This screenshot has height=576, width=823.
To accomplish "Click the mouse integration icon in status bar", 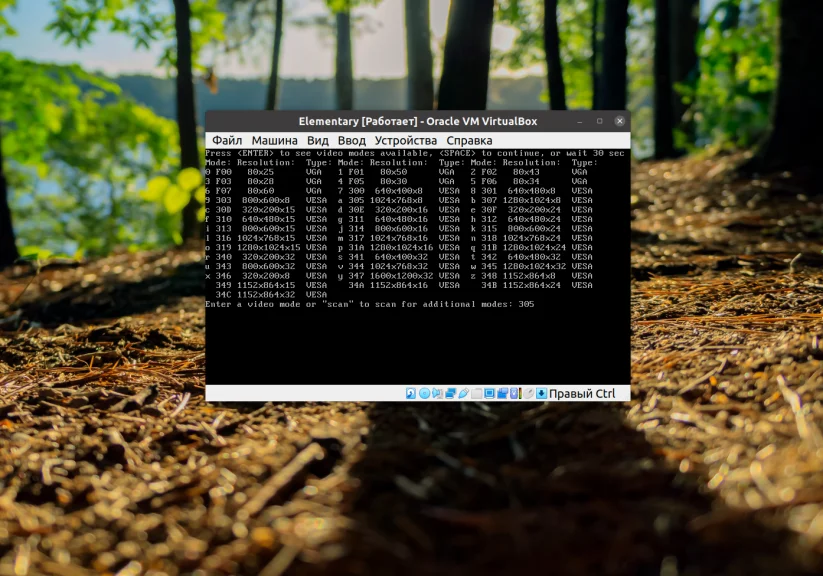I will click(x=529, y=393).
